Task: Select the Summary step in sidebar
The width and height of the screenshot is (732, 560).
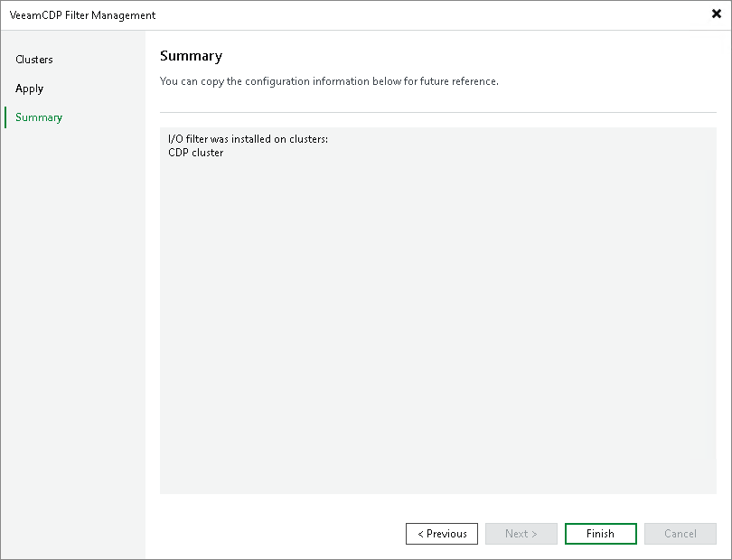Action: 39,117
